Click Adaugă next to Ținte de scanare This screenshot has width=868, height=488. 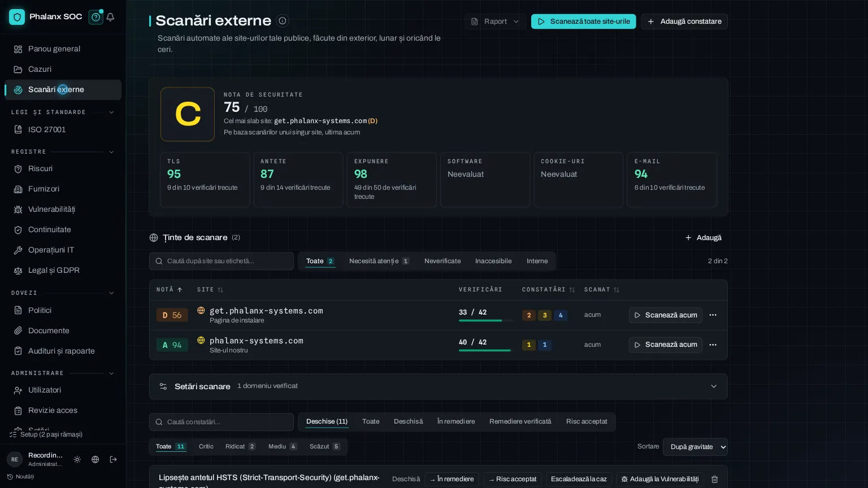pyautogui.click(x=704, y=238)
